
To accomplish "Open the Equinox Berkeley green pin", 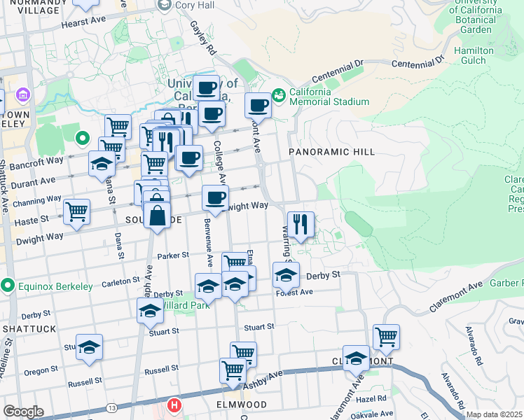I will (x=7, y=286).
